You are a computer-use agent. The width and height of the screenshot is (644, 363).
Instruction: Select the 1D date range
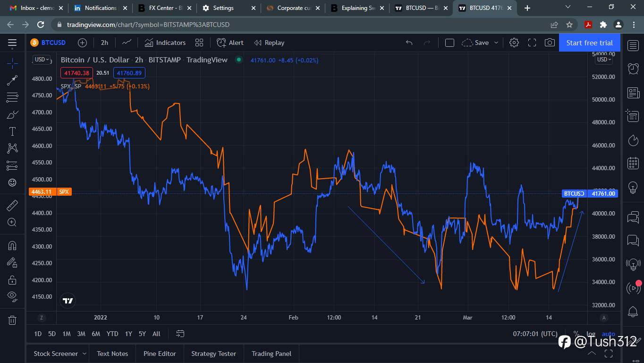click(x=38, y=334)
